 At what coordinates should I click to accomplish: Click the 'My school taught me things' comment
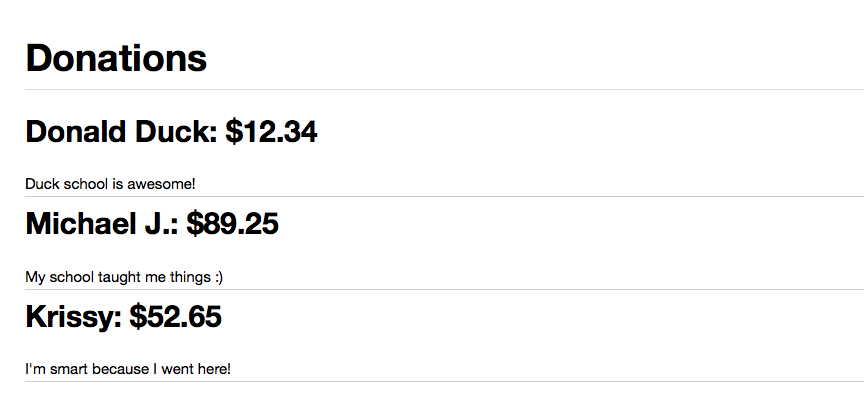pyautogui.click(x=118, y=277)
